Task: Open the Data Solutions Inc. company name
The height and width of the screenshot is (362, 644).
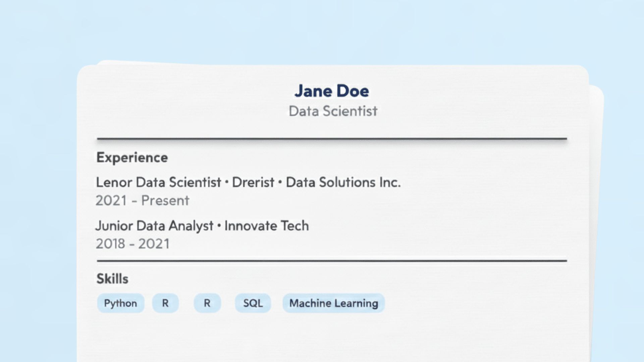Action: tap(343, 182)
